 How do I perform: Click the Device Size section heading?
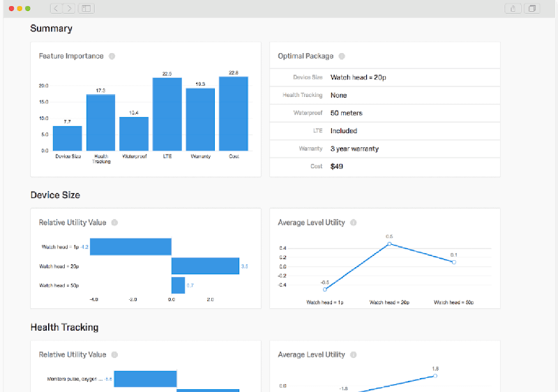(55, 195)
